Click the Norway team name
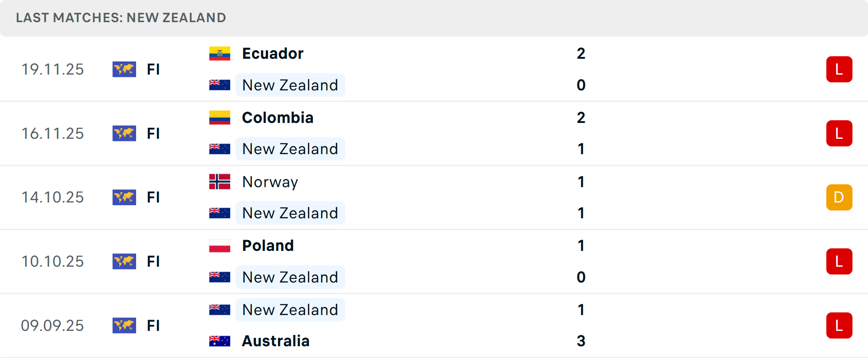The image size is (868, 358). pos(270,182)
